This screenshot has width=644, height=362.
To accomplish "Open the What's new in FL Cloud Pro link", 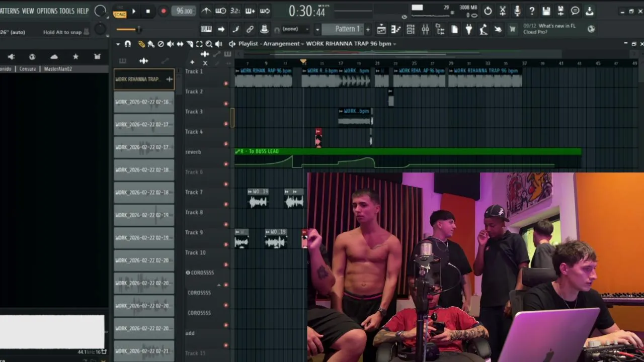I will pos(549,29).
